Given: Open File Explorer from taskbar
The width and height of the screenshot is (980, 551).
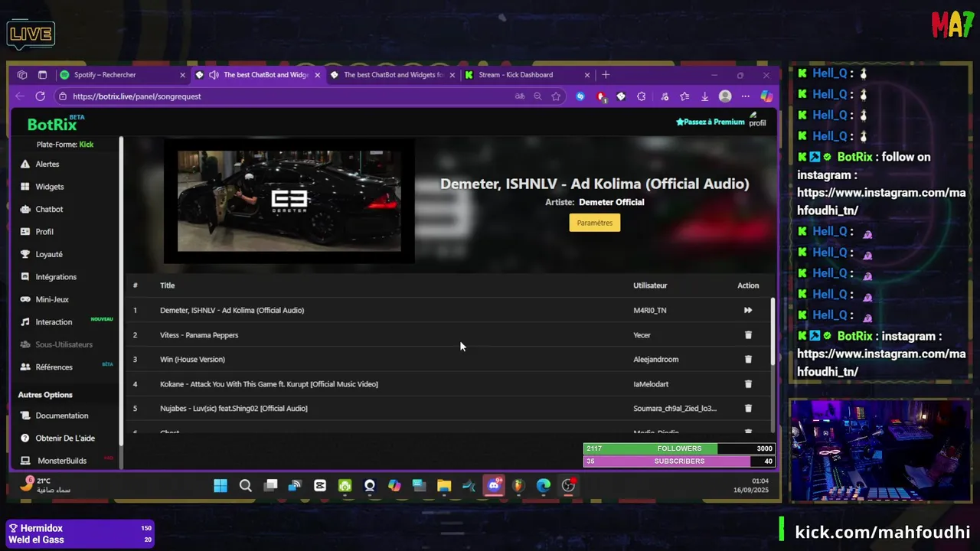Looking at the screenshot, I should (x=444, y=485).
